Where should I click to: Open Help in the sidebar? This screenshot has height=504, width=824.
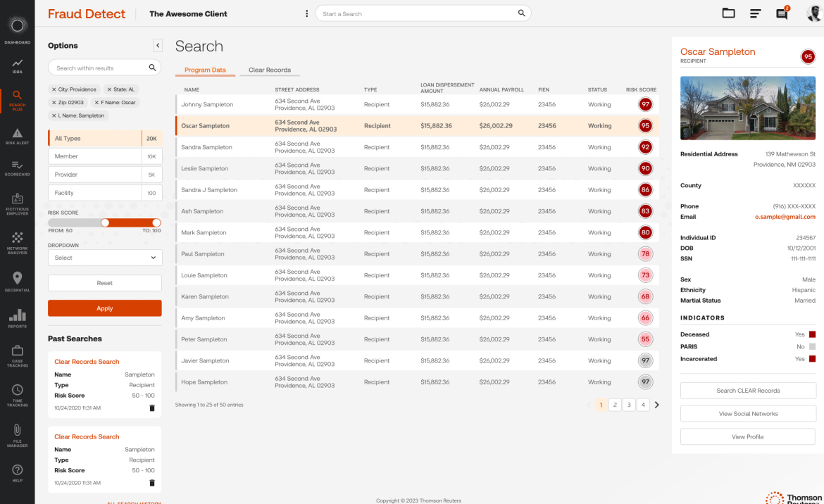[x=18, y=473]
